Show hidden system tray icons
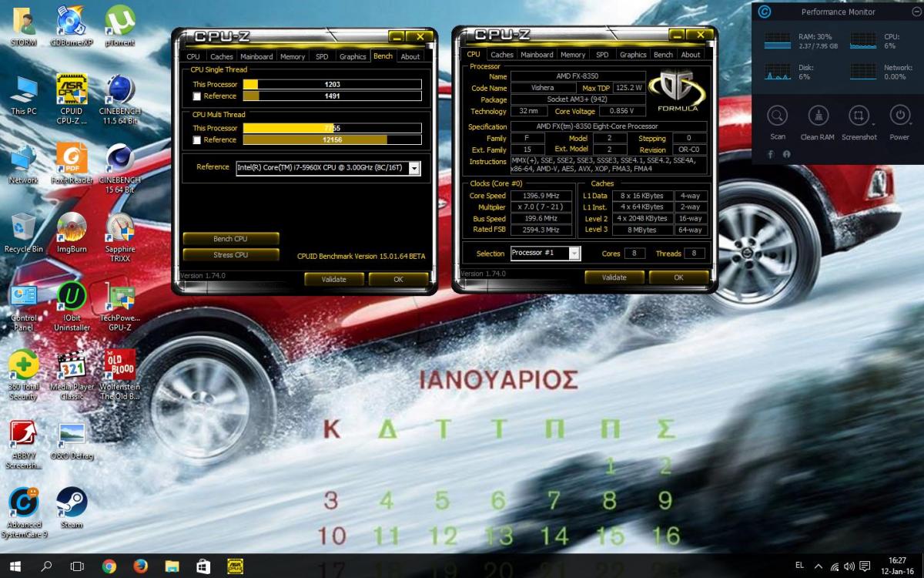Viewport: 924px width, 578px height. 818,566
